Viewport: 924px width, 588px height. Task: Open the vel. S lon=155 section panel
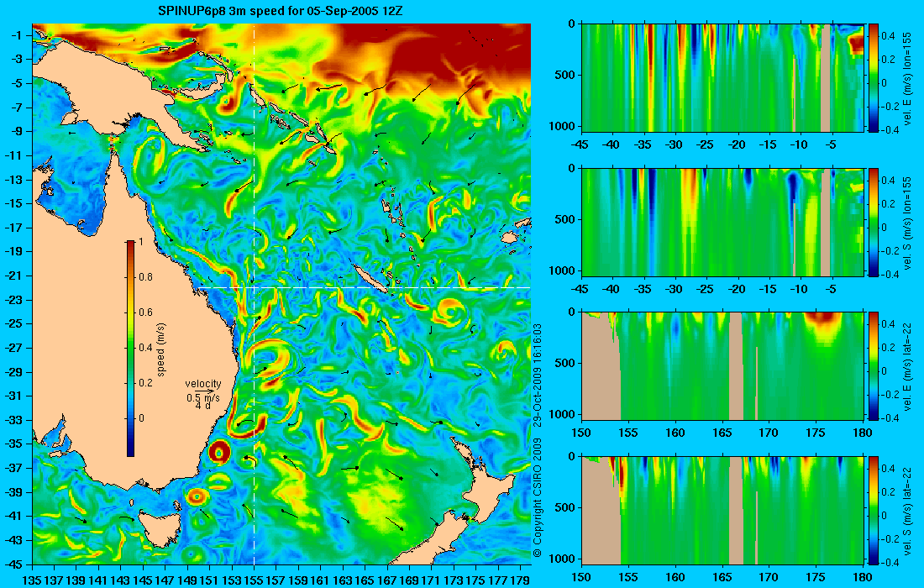[722, 222]
